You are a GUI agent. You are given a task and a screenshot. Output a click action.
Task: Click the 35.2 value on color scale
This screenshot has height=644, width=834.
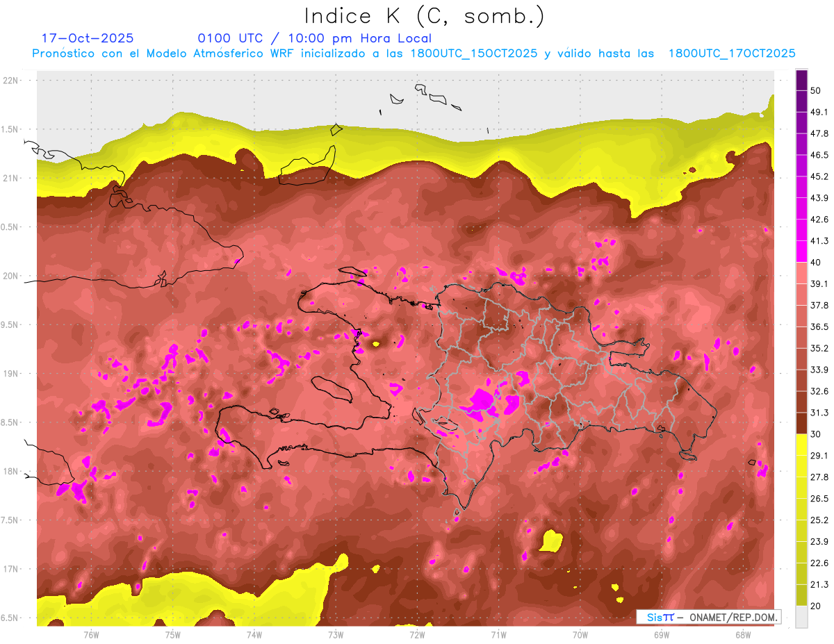[819, 348]
